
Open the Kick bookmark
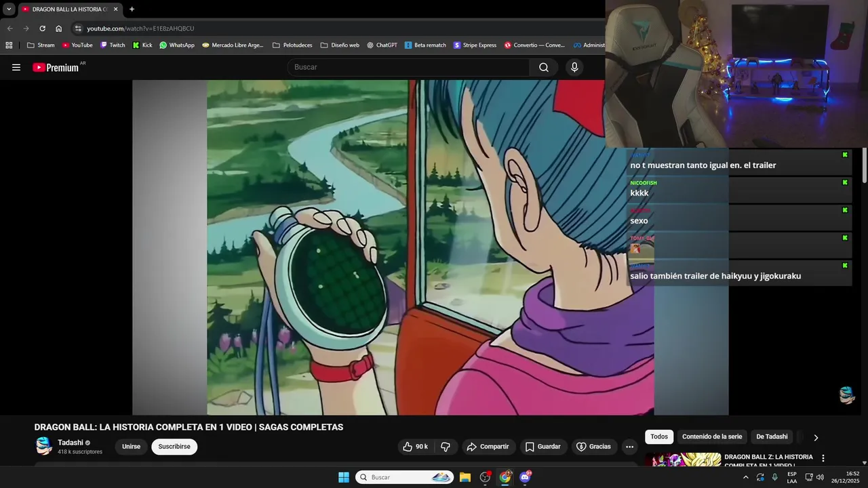pyautogui.click(x=142, y=45)
